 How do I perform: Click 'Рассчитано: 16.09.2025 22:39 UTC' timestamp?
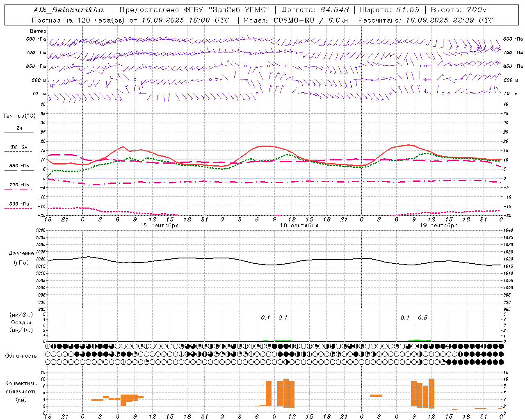point(426,20)
